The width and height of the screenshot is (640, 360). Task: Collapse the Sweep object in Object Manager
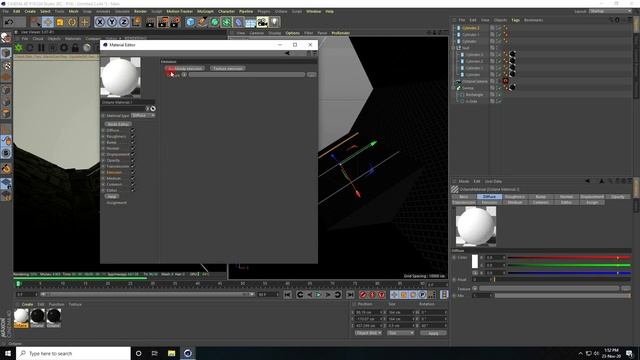click(453, 88)
